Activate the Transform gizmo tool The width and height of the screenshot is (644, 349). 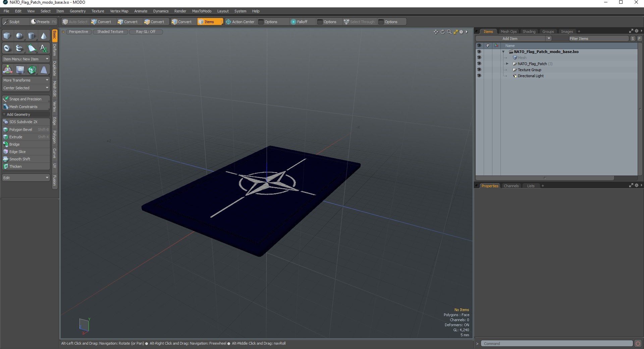[x=7, y=70]
